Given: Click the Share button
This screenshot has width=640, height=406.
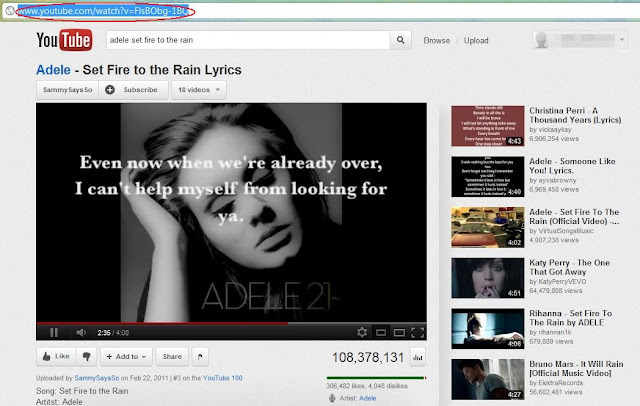Looking at the screenshot, I should 172,357.
